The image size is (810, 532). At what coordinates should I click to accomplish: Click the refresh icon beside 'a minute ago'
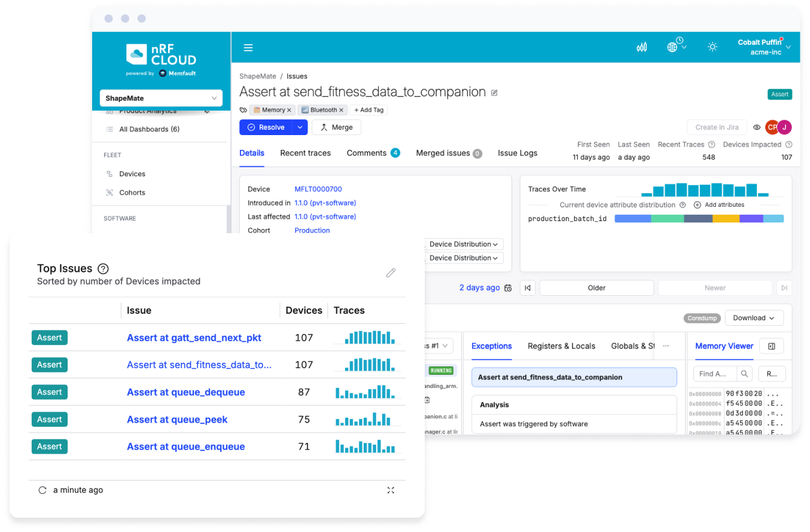click(x=42, y=490)
